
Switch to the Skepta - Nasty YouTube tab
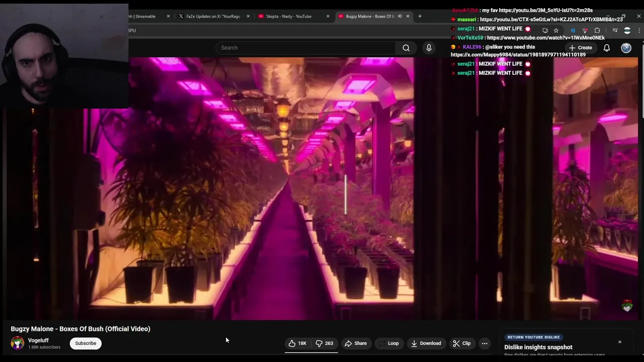click(x=294, y=16)
